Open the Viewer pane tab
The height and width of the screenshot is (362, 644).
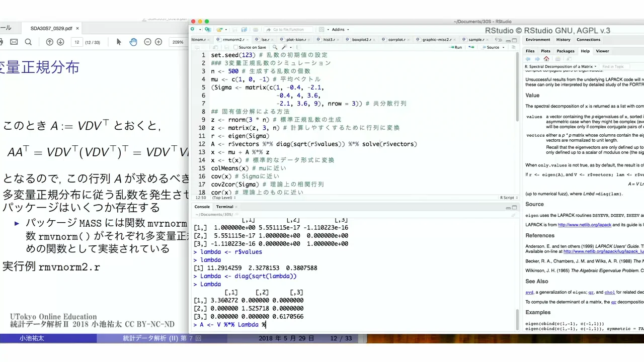(x=602, y=51)
